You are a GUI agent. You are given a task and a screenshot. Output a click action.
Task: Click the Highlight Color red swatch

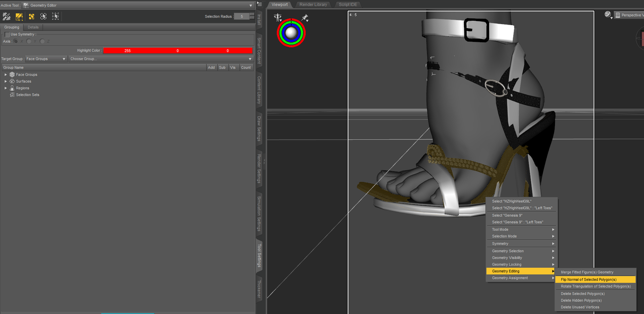point(178,51)
